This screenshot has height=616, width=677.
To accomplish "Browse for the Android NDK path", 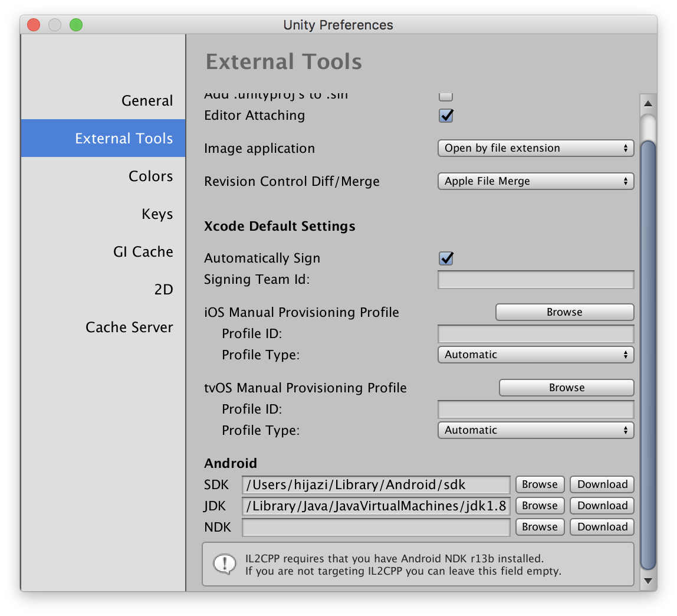I will coord(540,527).
